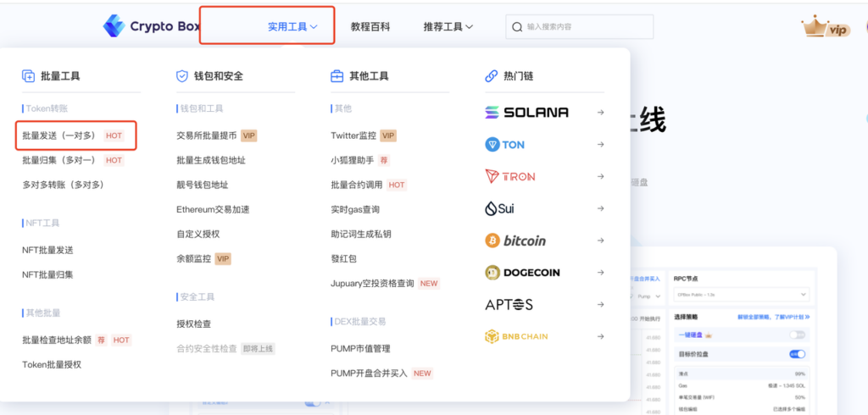
Task: Select the APTOS chain logo
Action: pos(509,304)
